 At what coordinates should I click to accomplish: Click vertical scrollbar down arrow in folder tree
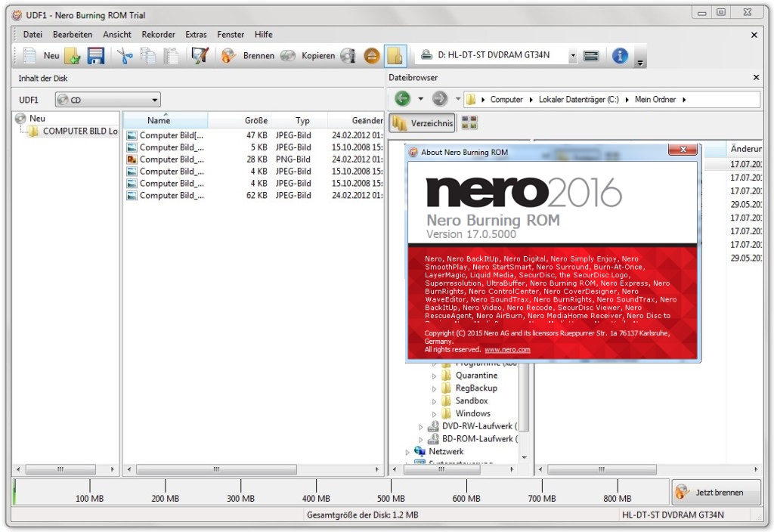click(525, 458)
